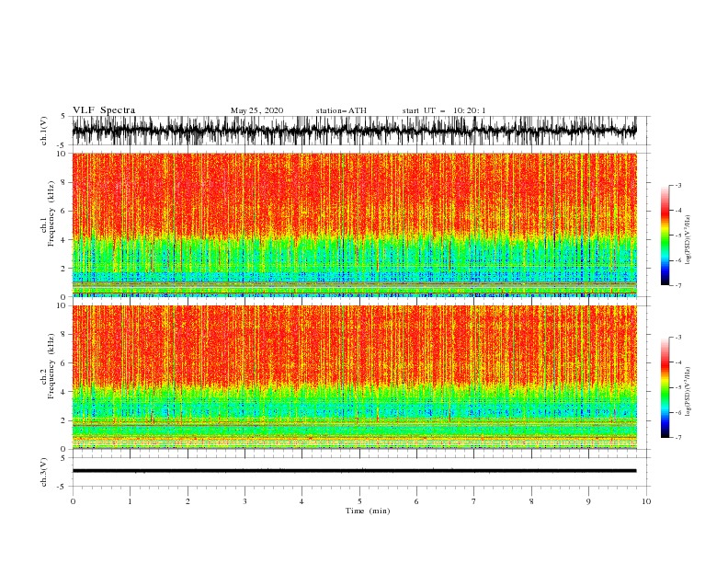Screen dimensions: 728x563
Task: Click the ch.1 spectrogram color scale bar
Action: [x=665, y=236]
